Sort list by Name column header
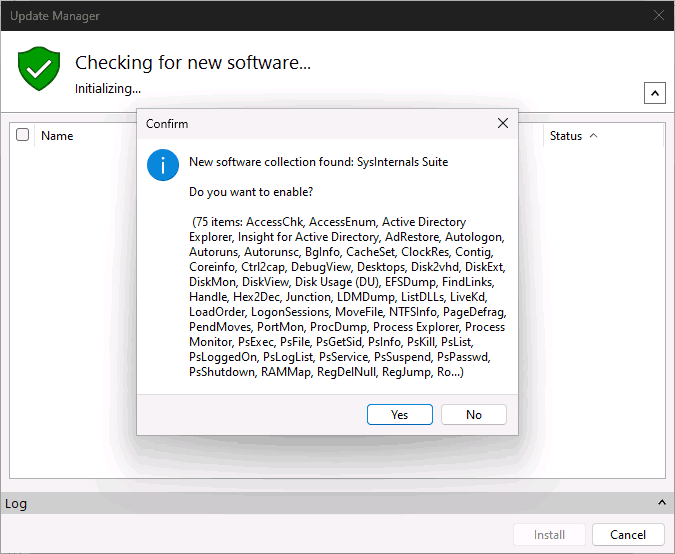The height and width of the screenshot is (554, 675). tap(57, 136)
